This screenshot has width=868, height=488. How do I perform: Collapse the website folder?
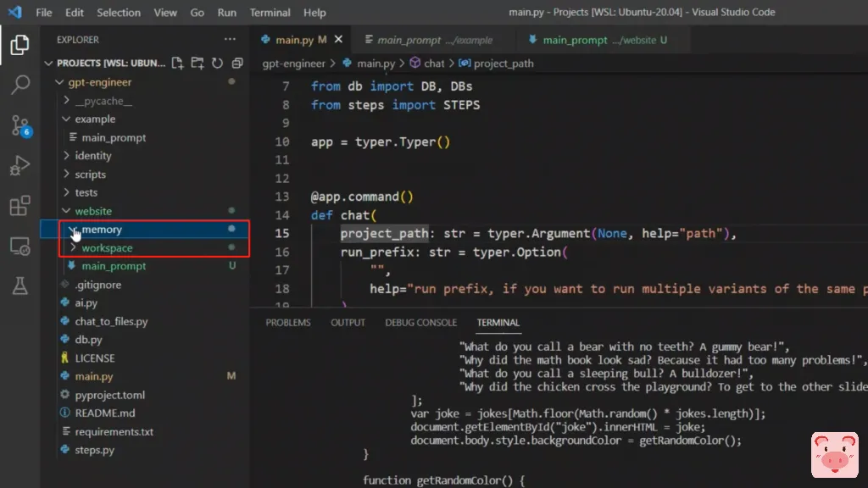(x=66, y=211)
